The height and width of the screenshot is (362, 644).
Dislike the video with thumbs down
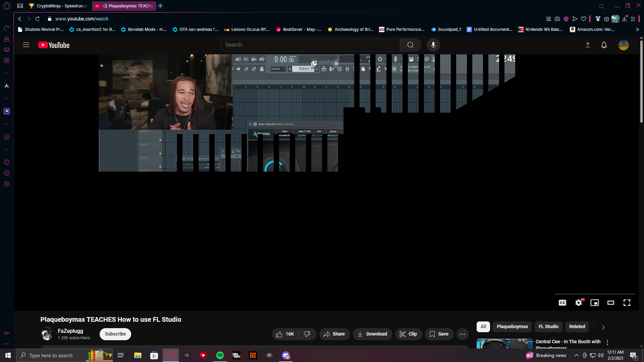(307, 334)
